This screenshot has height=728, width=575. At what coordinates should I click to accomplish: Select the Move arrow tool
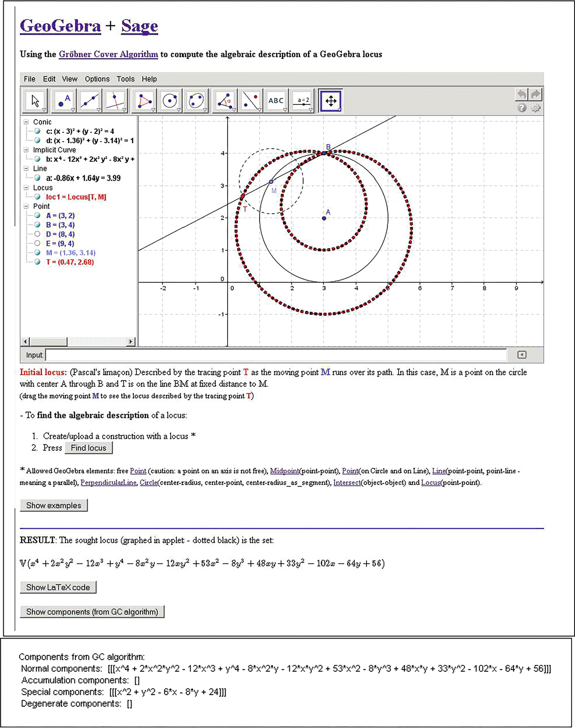pos(35,101)
